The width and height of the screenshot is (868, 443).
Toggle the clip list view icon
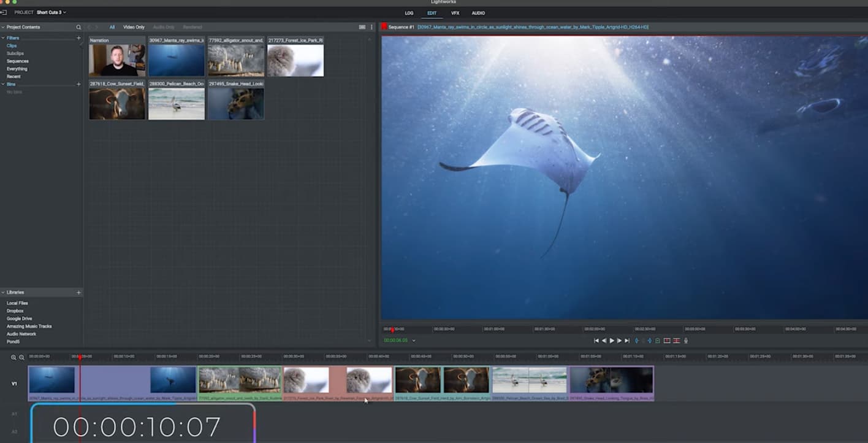click(x=362, y=27)
